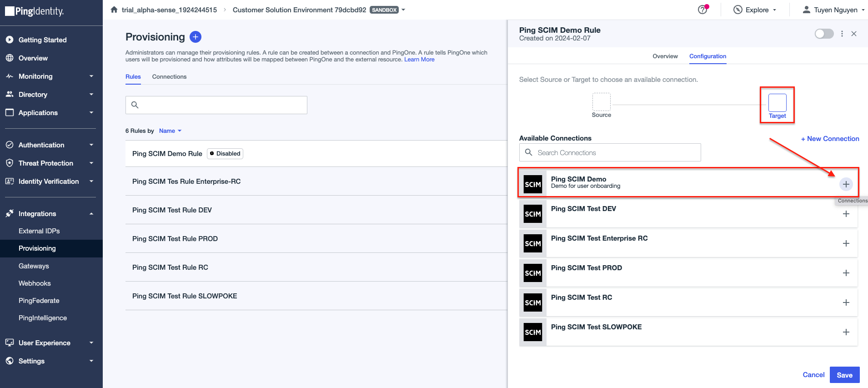Expand Identity Verification menu
This screenshot has width=868, height=388.
pos(91,181)
